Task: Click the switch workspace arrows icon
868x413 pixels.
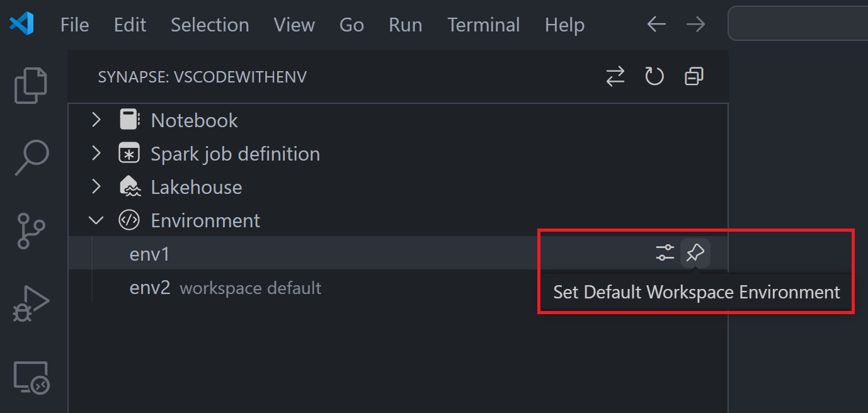Action: 615,76
